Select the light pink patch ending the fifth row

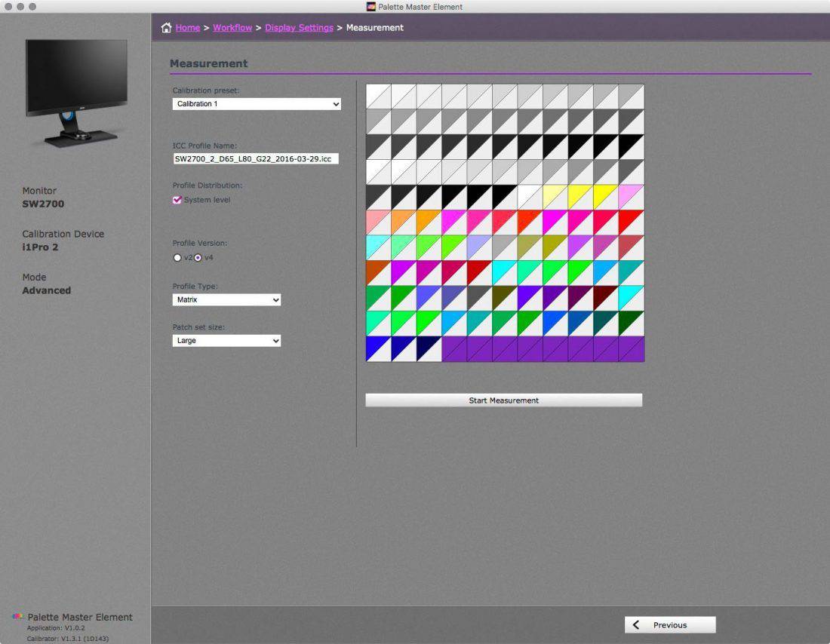pyautogui.click(x=632, y=197)
